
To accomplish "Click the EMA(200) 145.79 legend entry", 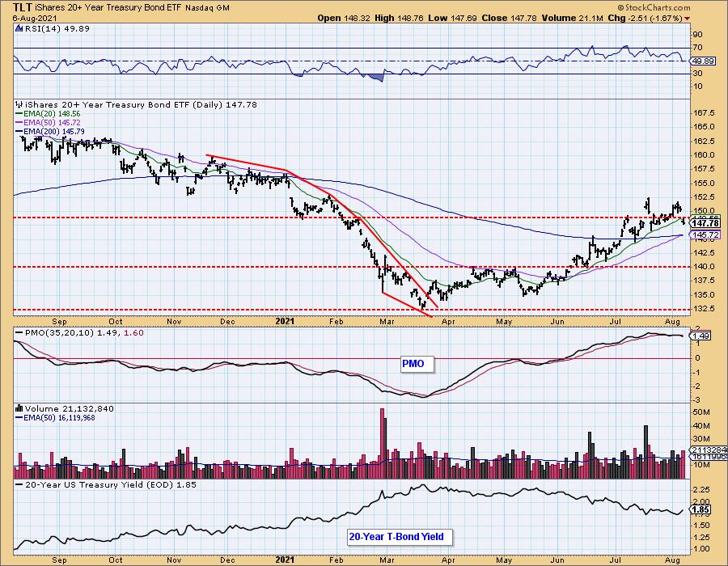I will click(50, 131).
